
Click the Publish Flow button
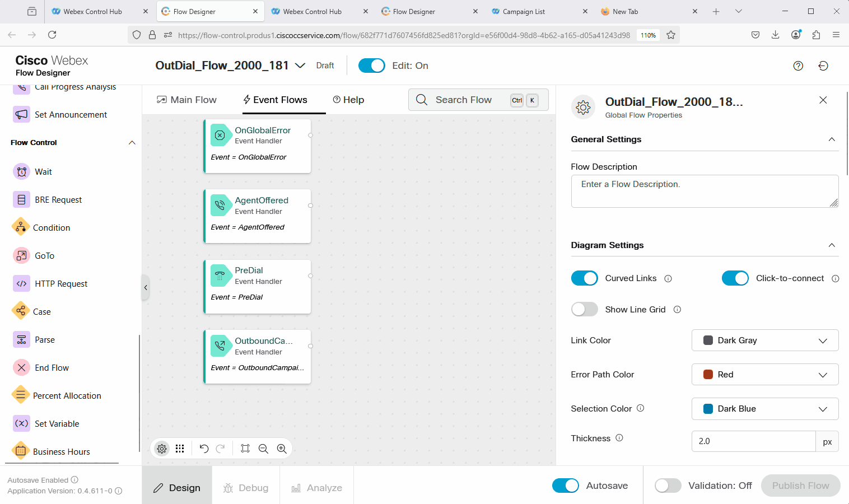coord(800,486)
